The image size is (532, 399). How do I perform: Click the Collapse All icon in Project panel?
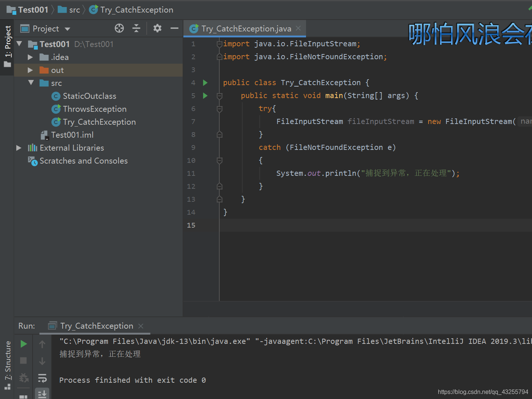click(x=136, y=28)
